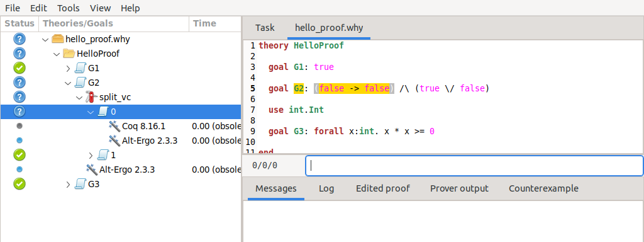The width and height of the screenshot is (644, 242).
Task: Expand the goal 1 node
Action: (91, 155)
